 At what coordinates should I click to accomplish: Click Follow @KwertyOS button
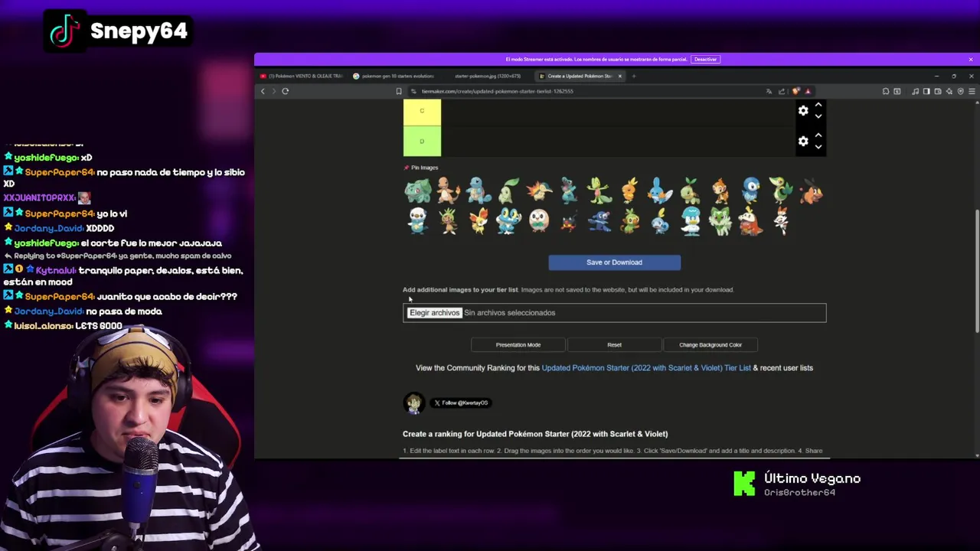tap(460, 403)
